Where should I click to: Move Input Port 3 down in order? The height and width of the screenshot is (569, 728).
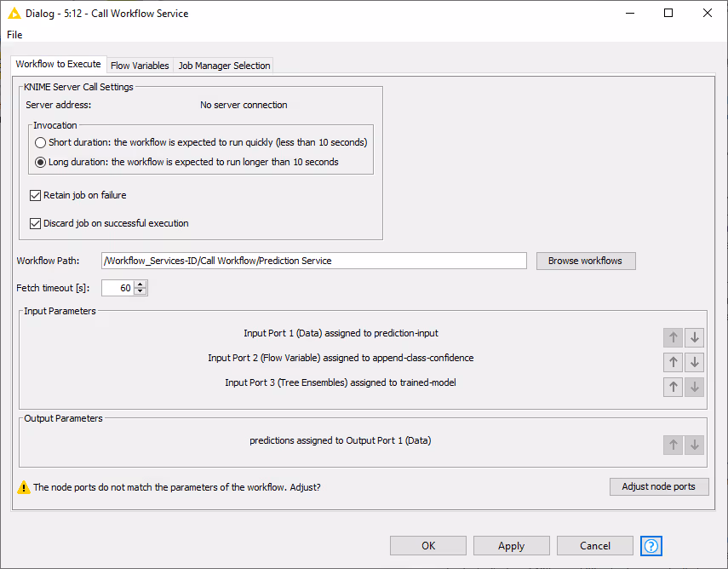coord(695,387)
